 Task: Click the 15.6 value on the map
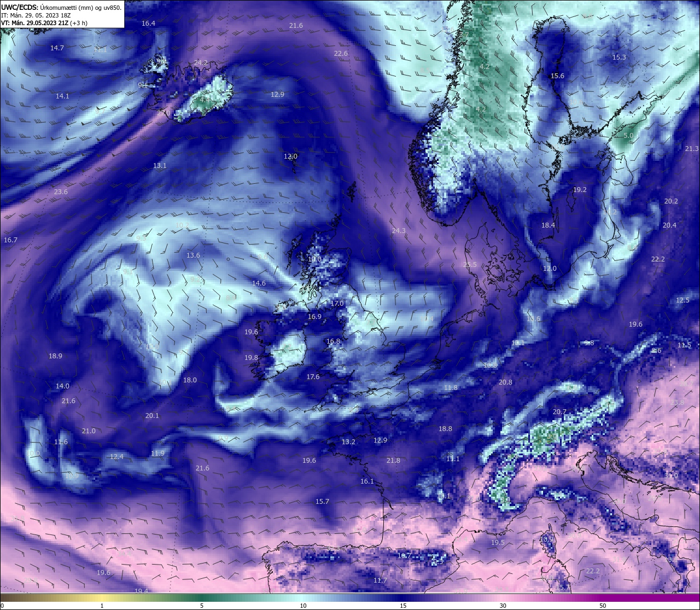coord(557,76)
